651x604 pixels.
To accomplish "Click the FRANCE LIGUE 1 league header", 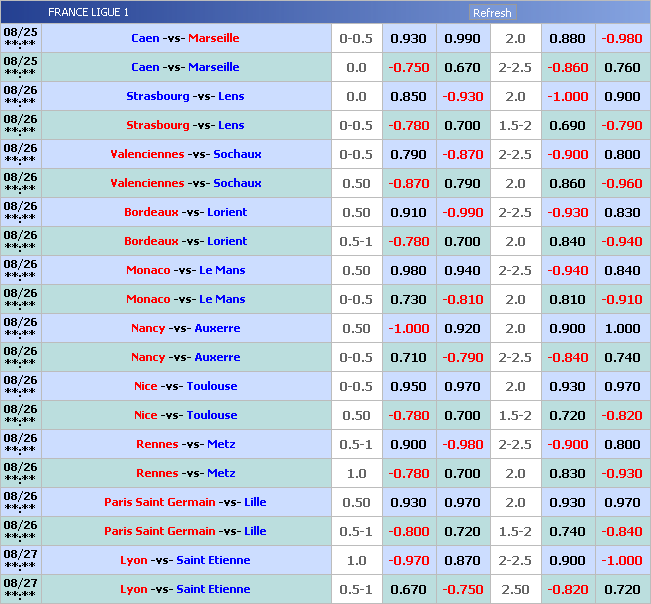I will click(88, 13).
